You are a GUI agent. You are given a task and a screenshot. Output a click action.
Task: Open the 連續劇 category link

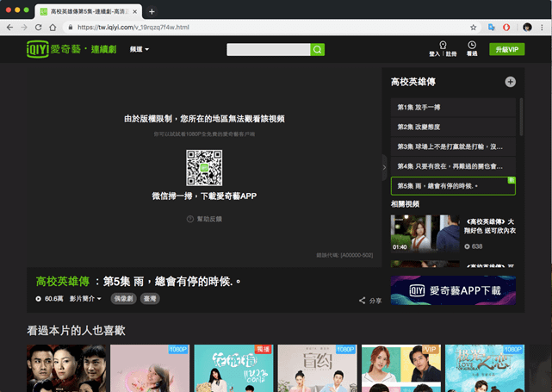103,49
